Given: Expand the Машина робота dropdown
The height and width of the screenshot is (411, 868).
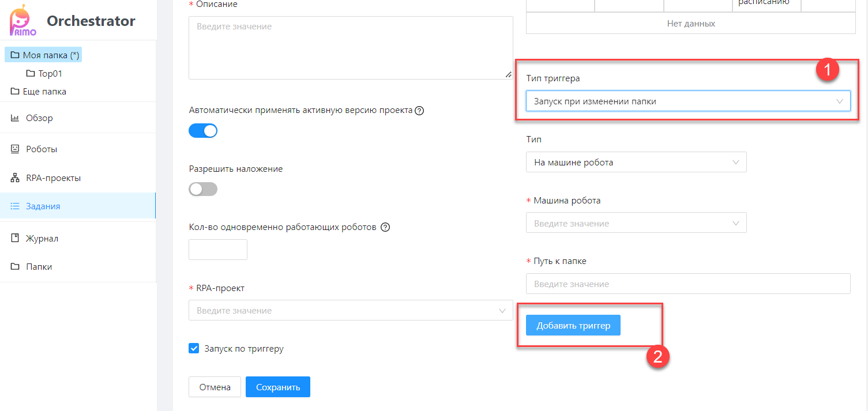Looking at the screenshot, I should point(636,223).
